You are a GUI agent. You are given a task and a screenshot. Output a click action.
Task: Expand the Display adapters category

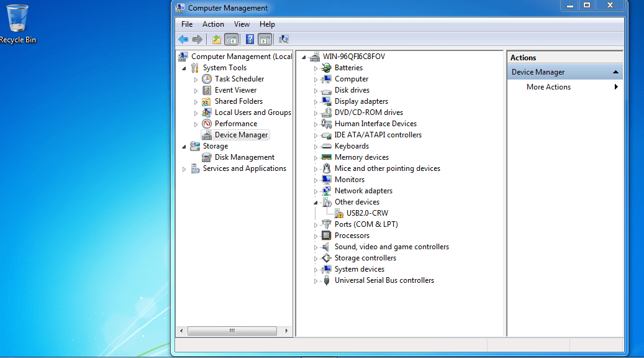[315, 102]
